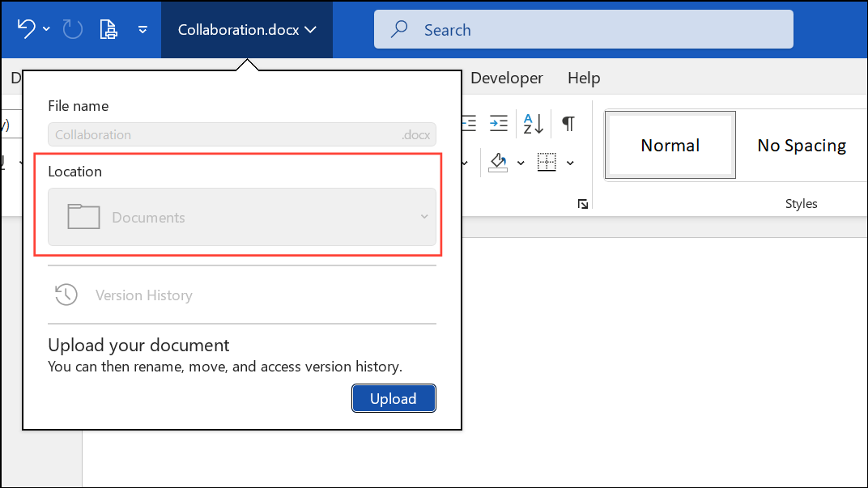The image size is (868, 488).
Task: Click the Version History clock icon
Action: 66,295
